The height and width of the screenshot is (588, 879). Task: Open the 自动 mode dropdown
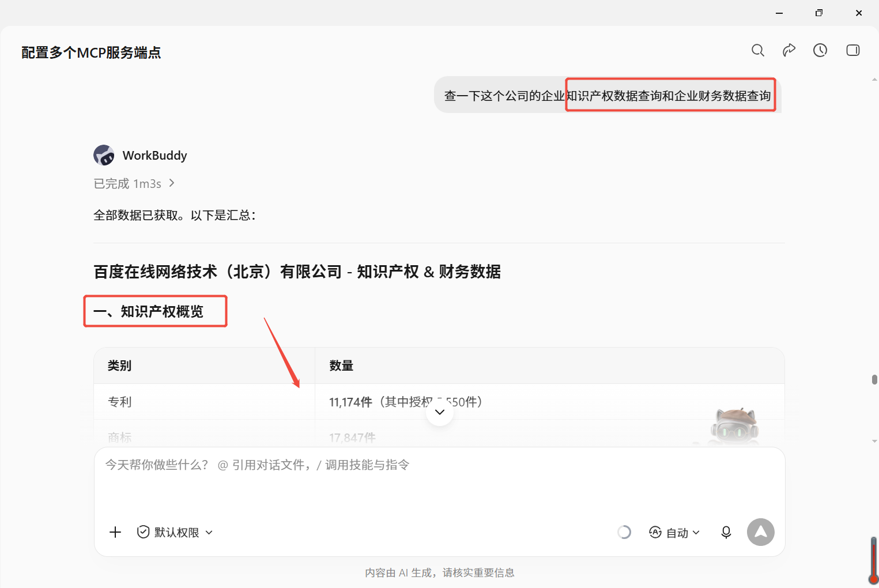coord(674,532)
